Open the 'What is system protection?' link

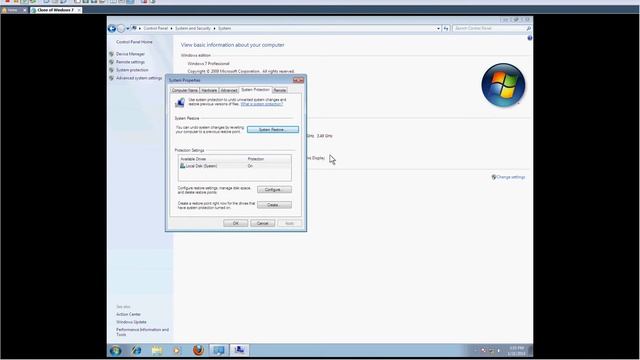click(262, 104)
